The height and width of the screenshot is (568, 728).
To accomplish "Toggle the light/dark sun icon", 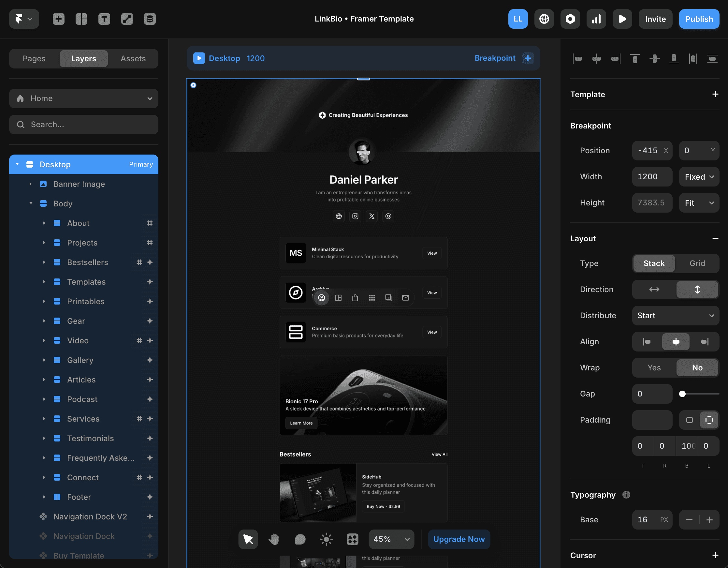I will pyautogui.click(x=326, y=539).
